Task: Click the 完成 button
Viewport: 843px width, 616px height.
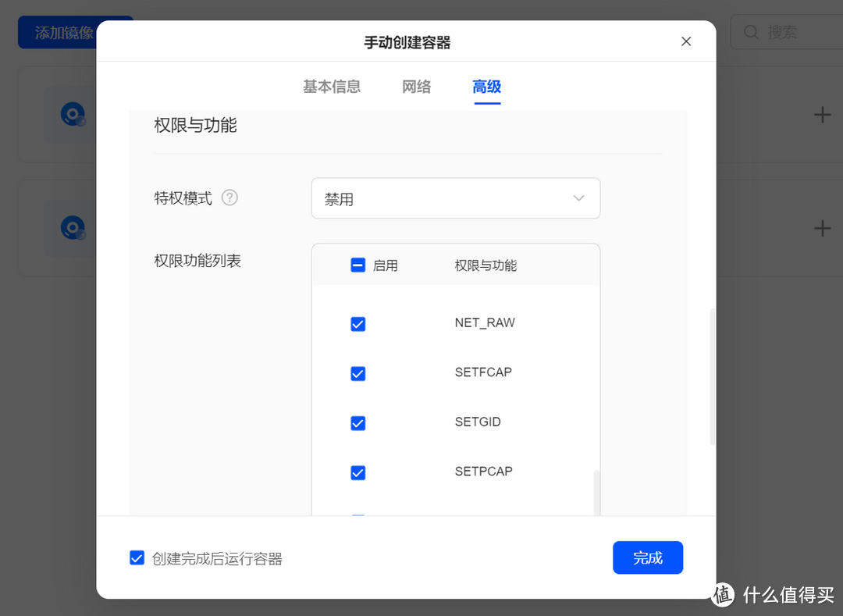Action: [648, 557]
